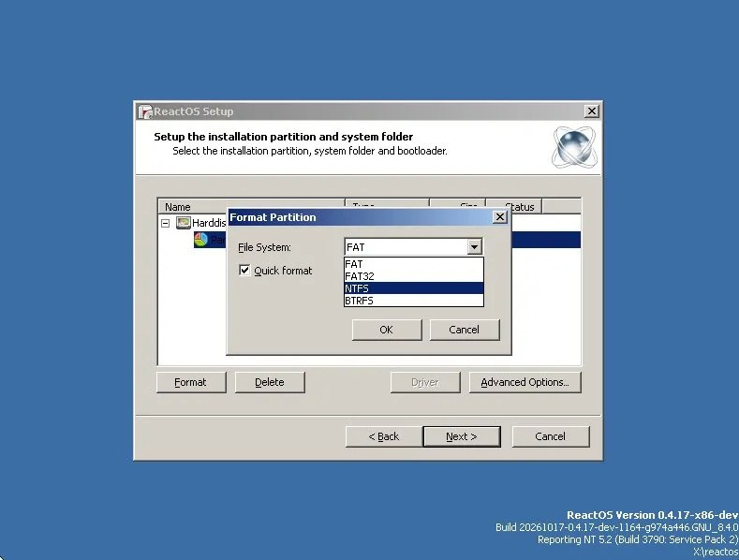739x560 pixels.
Task: Cancel the Format Partition dialog
Action: click(465, 330)
